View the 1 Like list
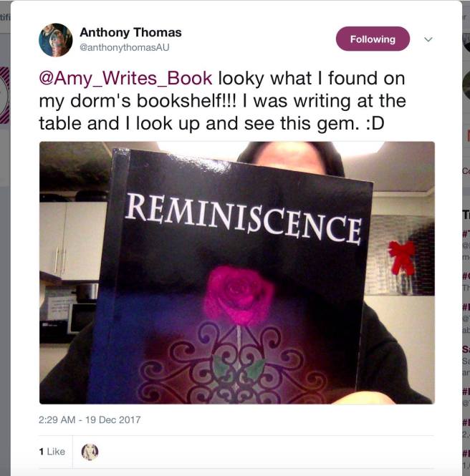 (x=52, y=452)
